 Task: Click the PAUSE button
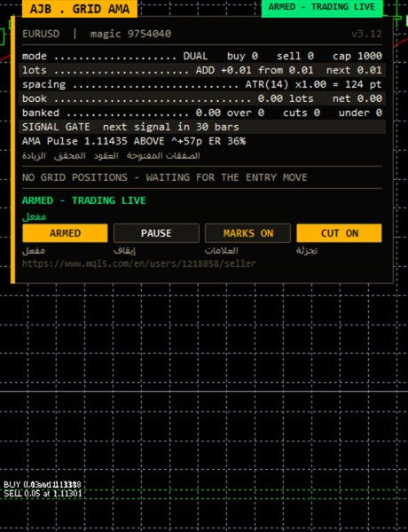[x=156, y=233]
